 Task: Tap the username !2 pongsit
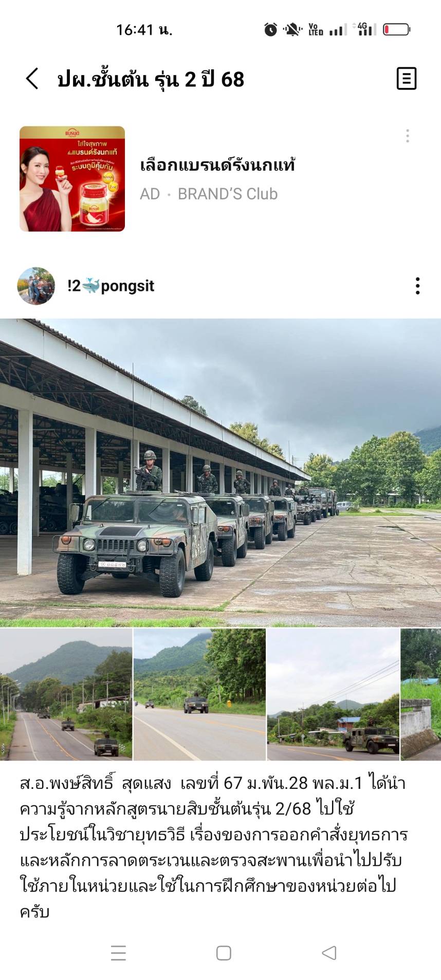[111, 286]
